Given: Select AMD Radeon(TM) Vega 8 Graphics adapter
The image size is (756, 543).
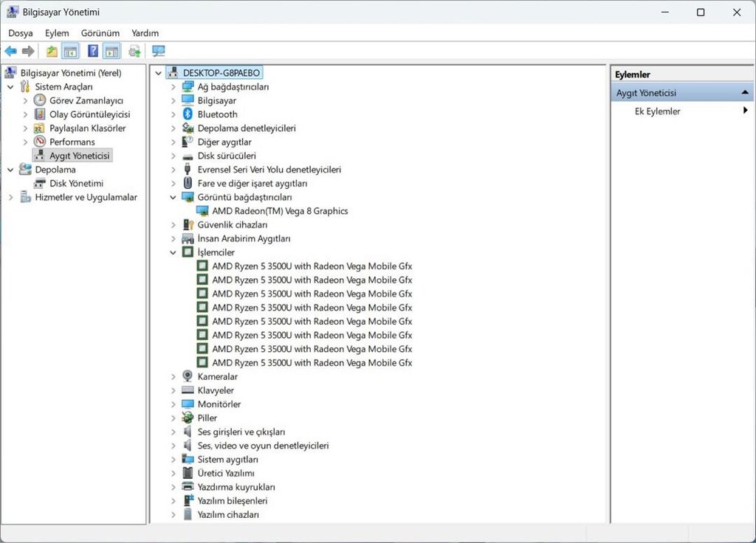Looking at the screenshot, I should (280, 211).
